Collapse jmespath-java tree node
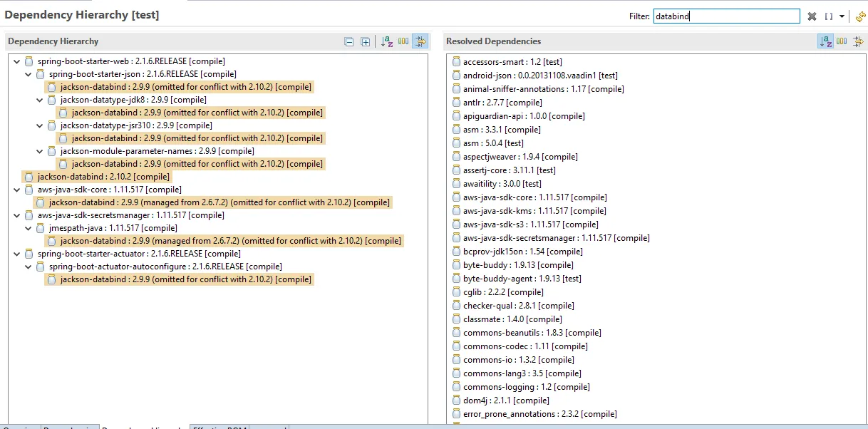Screen dimensions: 868x429 coord(29,228)
